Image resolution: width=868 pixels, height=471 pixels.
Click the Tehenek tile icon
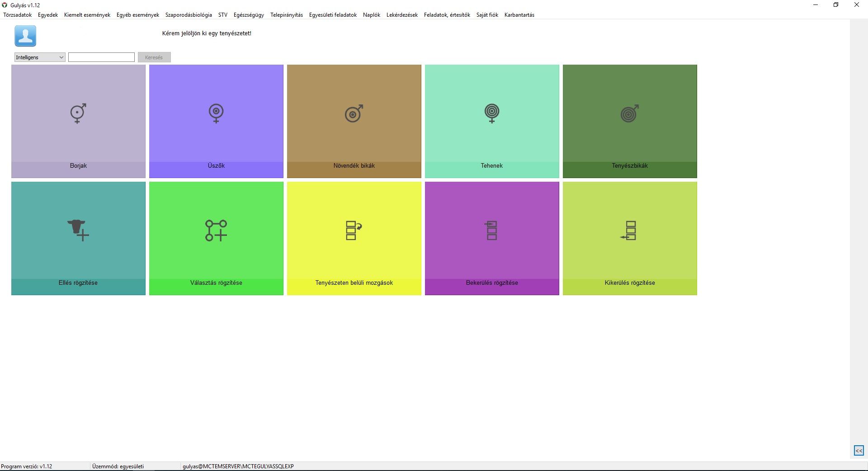492,113
